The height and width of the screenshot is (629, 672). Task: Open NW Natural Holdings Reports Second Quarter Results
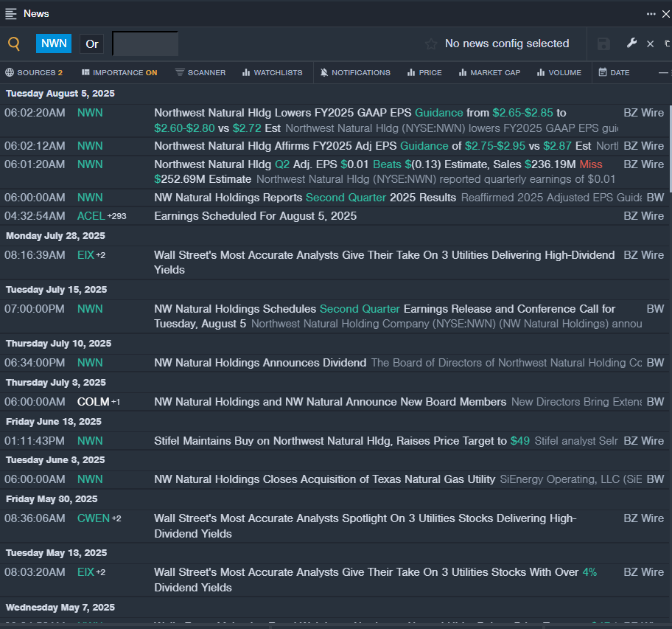click(305, 198)
